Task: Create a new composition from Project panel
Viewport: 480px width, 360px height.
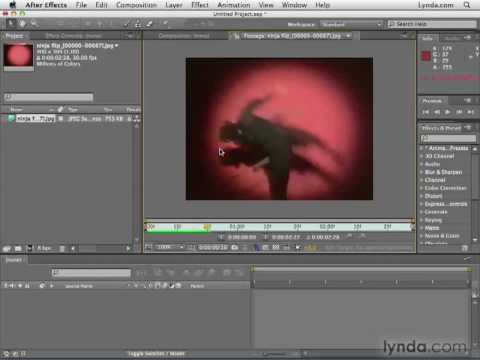Action: click(29, 248)
